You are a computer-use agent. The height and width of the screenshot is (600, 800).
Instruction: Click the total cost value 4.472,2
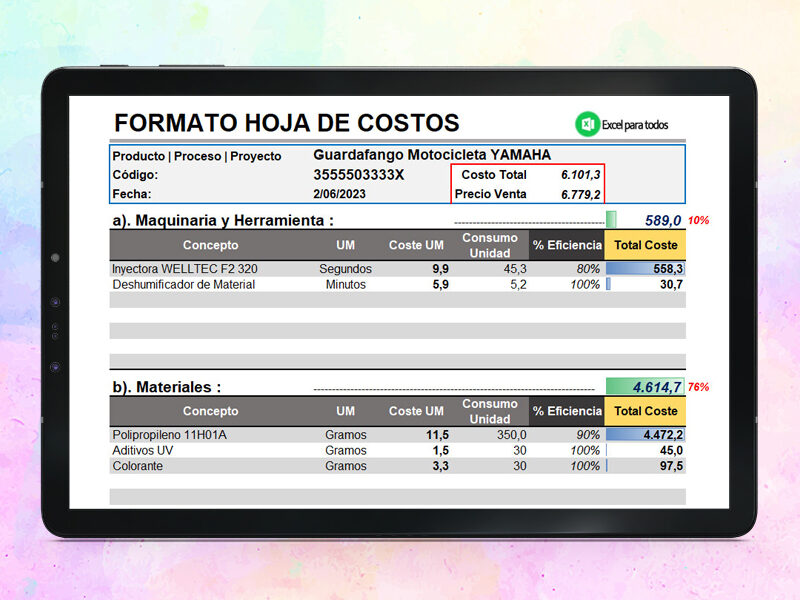tap(663, 435)
